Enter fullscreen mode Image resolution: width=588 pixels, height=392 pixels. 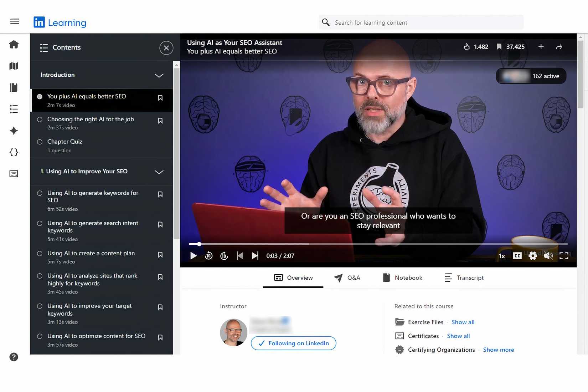click(564, 256)
